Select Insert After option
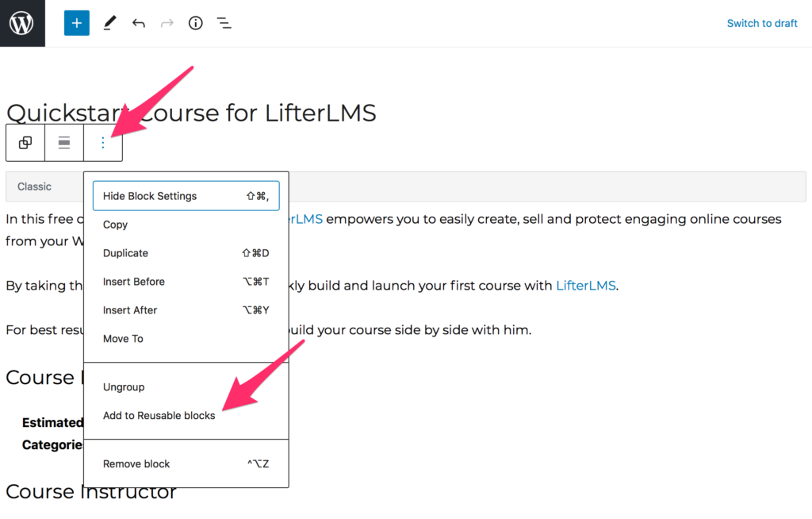 (186, 310)
